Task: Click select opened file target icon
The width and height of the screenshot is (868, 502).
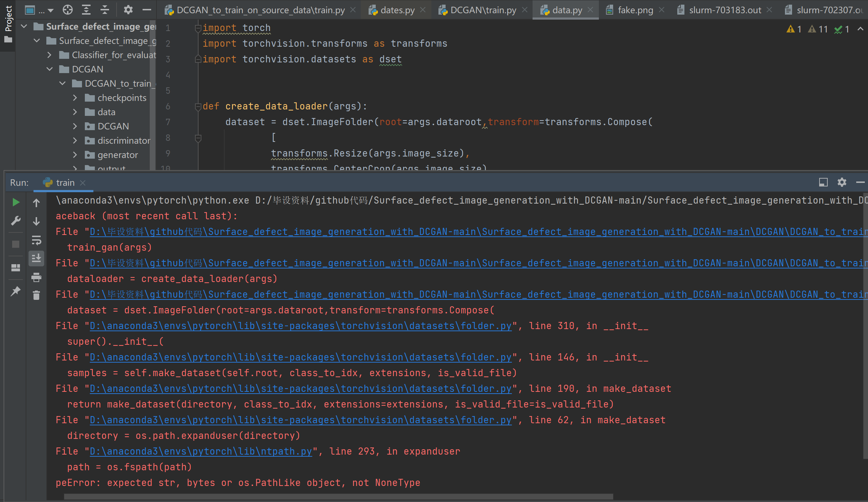Action: pos(67,10)
